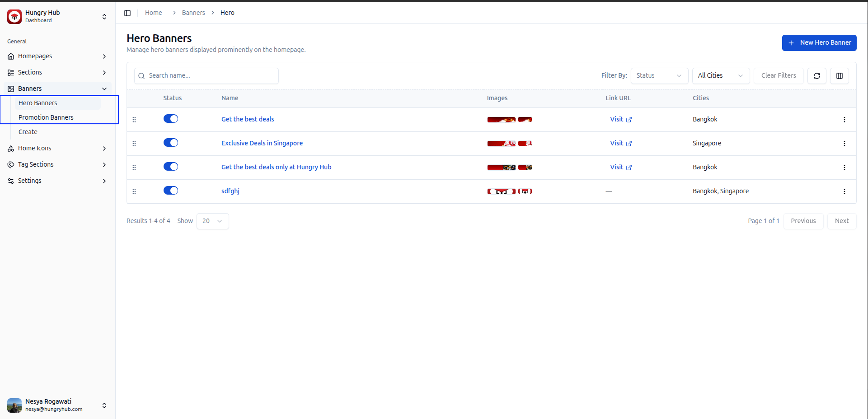Open row actions menu for sdfghj
Image resolution: width=868 pixels, height=419 pixels.
pos(844,191)
